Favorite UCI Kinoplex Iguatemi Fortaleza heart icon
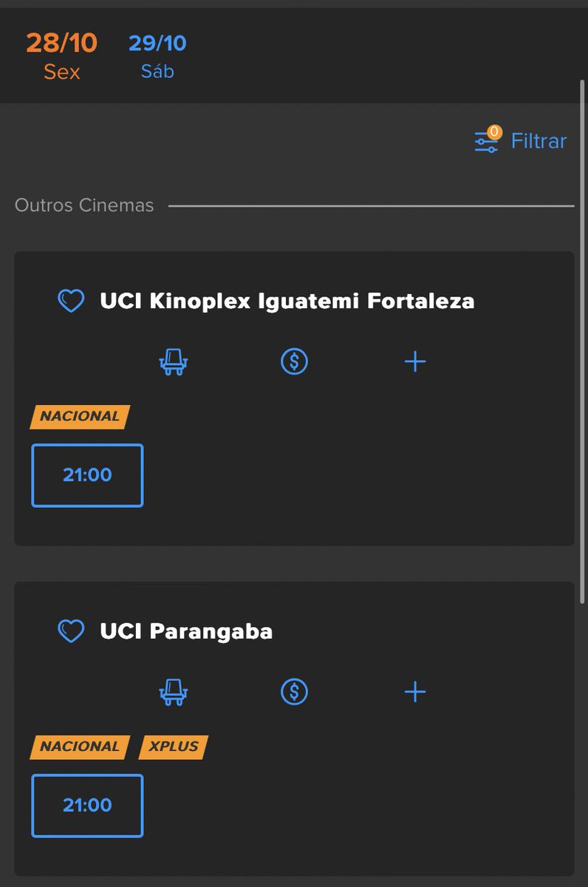The width and height of the screenshot is (588, 887). click(71, 301)
